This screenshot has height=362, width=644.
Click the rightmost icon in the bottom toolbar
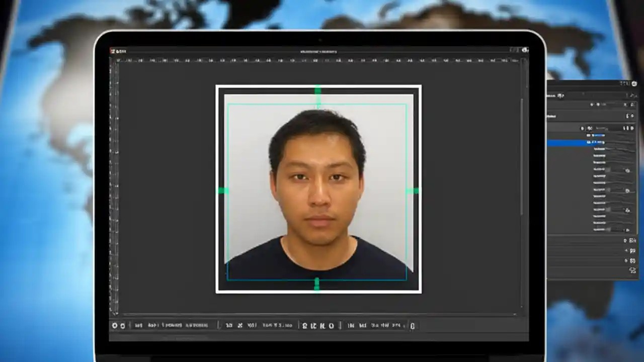pos(412,326)
